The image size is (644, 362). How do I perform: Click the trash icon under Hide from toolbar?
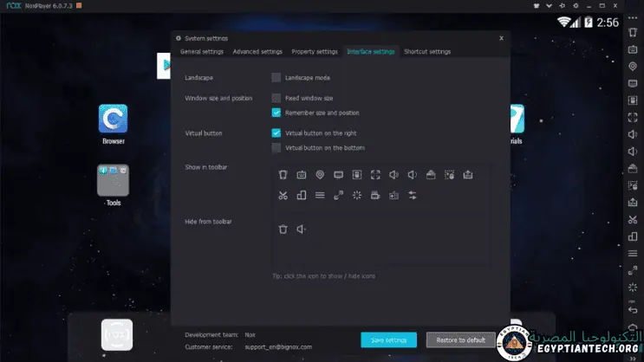click(x=283, y=229)
